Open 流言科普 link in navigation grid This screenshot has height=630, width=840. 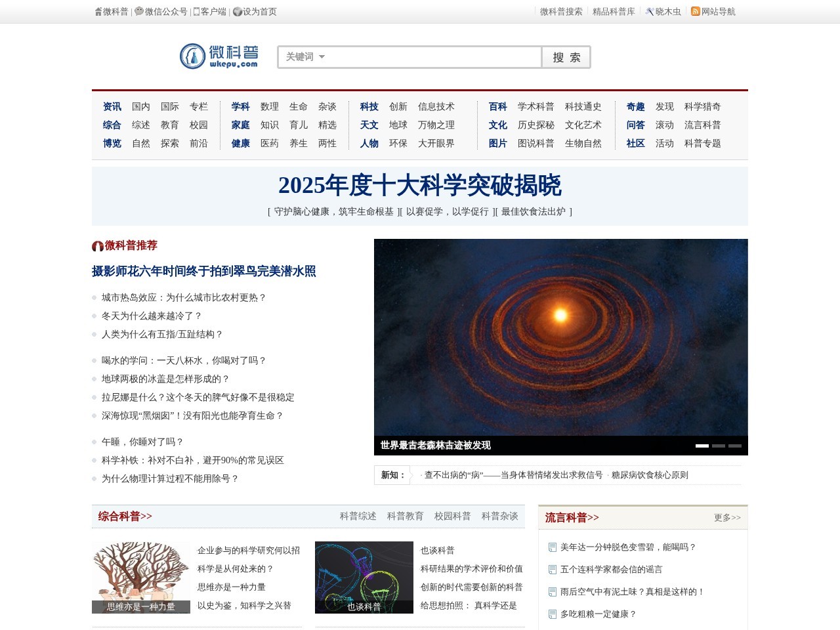[703, 125]
